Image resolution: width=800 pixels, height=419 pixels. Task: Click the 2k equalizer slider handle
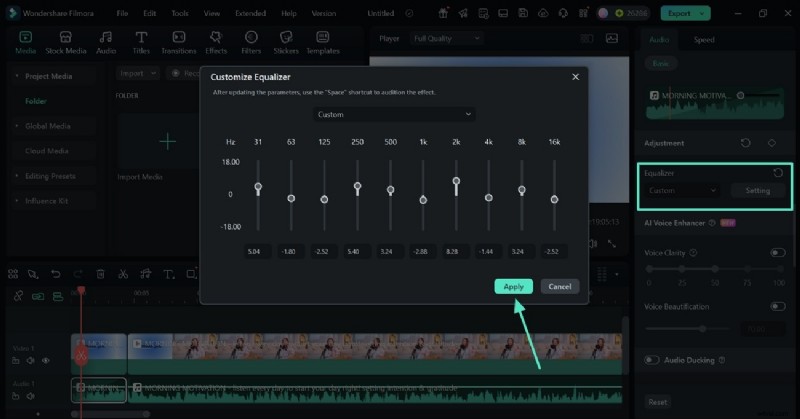(x=456, y=181)
